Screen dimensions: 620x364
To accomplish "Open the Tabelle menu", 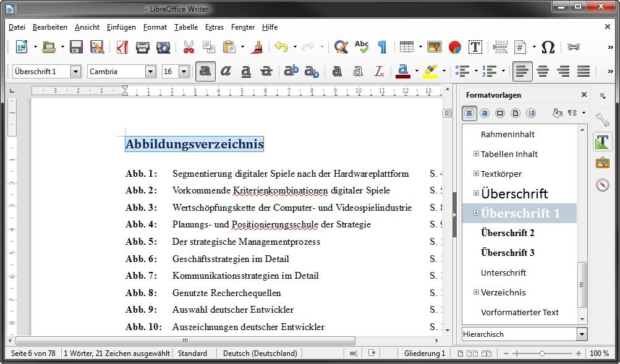I will (187, 27).
